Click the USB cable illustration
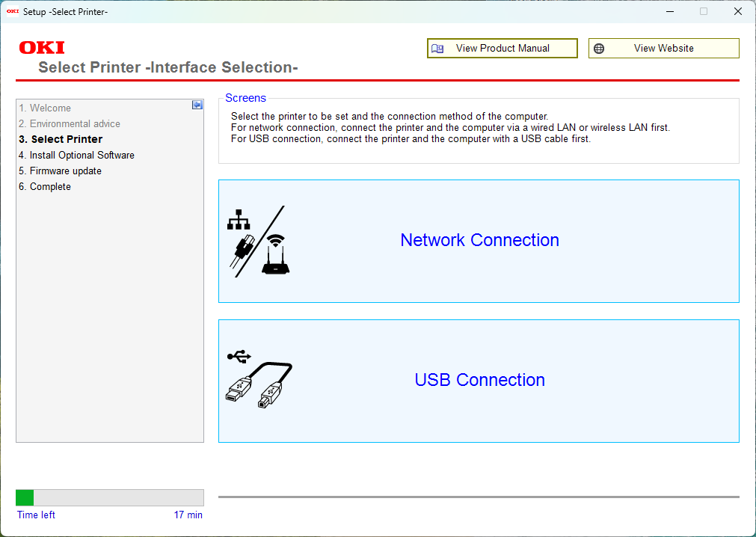Screen dimensions: 756x537 tap(259, 385)
